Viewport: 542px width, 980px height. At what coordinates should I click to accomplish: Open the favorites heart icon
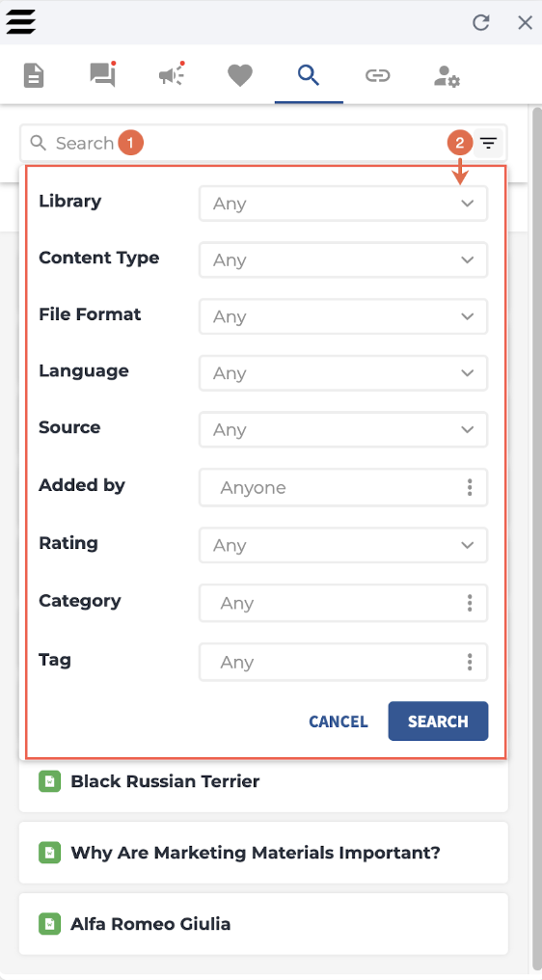point(240,76)
